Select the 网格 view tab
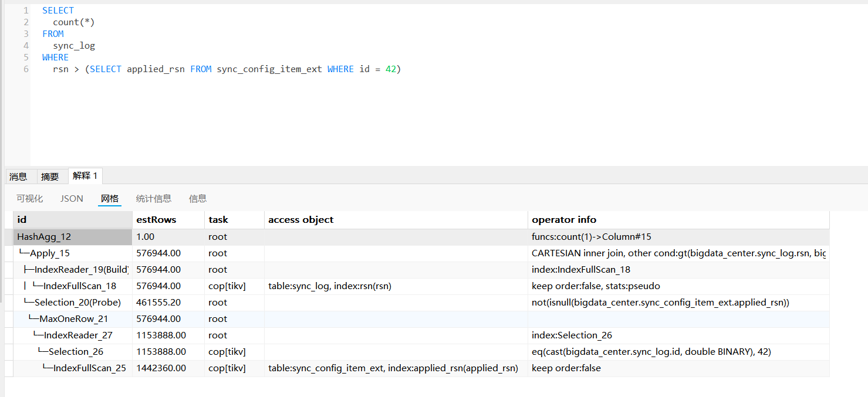This screenshot has height=397, width=868. (x=110, y=199)
